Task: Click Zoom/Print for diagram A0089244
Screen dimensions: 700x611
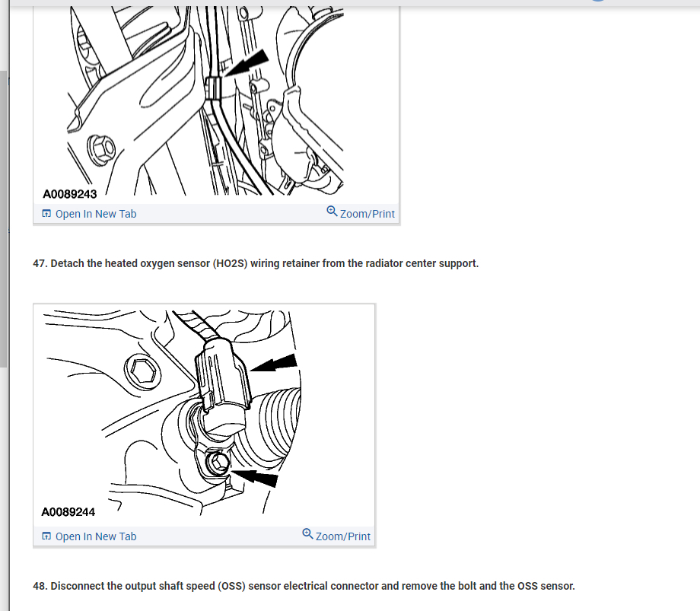Action: click(336, 536)
